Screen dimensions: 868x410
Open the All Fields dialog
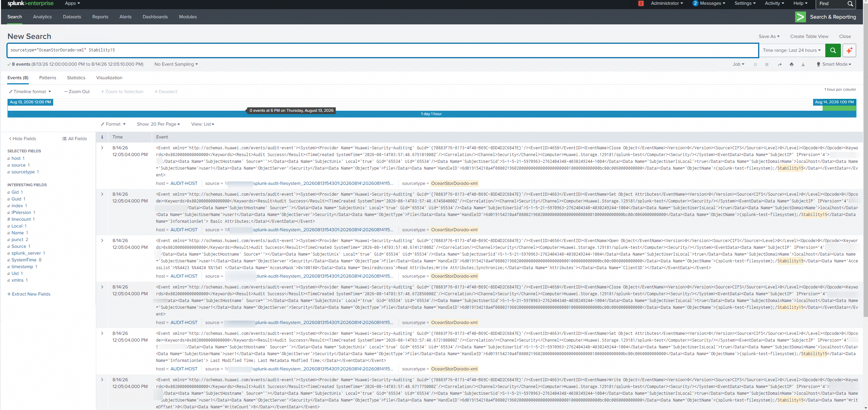coord(75,139)
